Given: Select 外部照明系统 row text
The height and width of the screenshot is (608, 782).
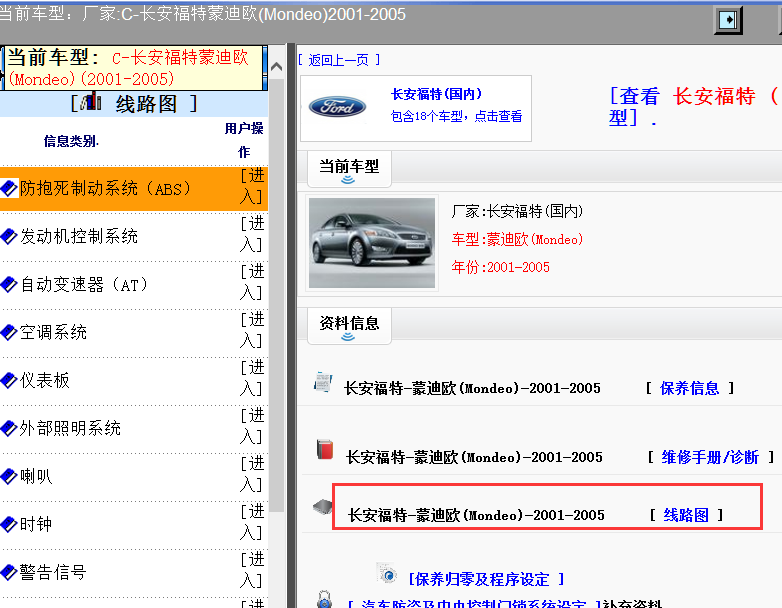Looking at the screenshot, I should click(70, 428).
